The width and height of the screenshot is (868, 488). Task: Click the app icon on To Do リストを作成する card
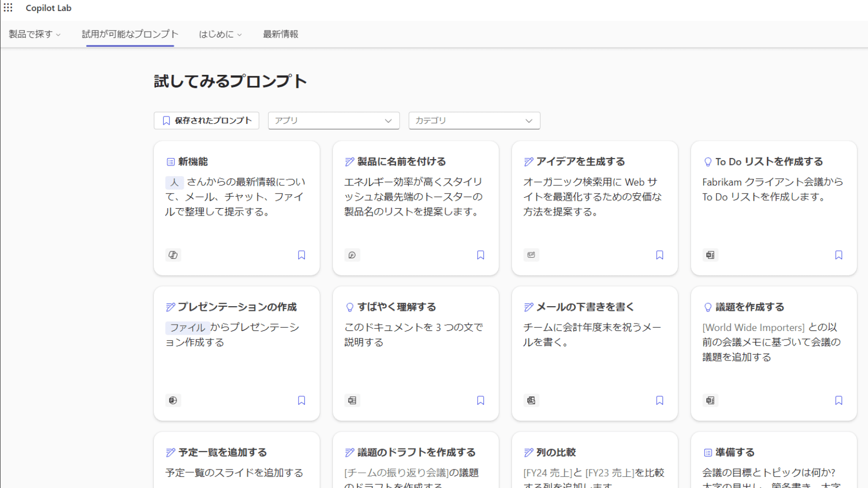click(710, 255)
